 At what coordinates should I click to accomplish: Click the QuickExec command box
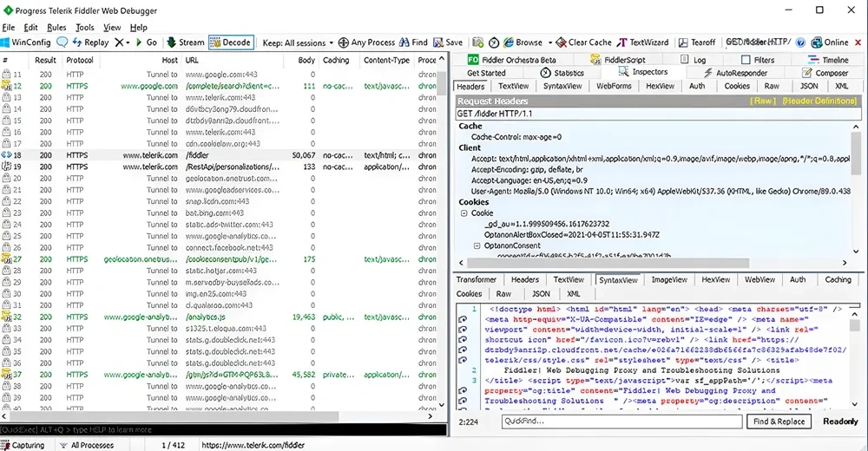coord(223,429)
